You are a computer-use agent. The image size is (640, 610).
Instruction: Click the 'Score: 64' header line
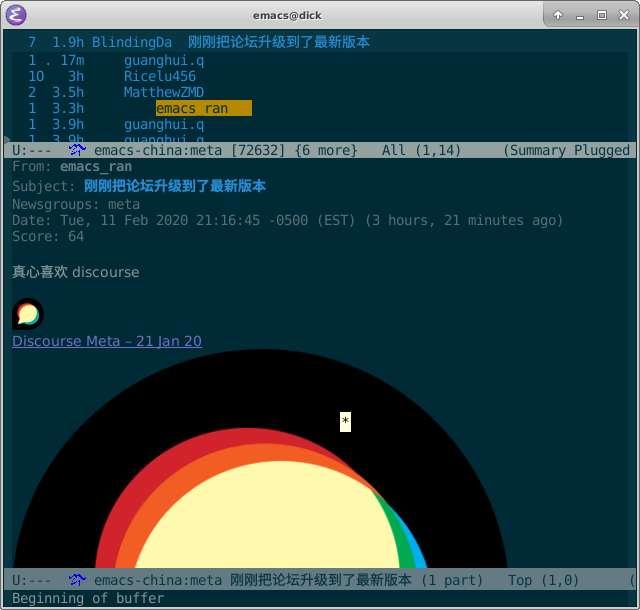click(x=48, y=236)
